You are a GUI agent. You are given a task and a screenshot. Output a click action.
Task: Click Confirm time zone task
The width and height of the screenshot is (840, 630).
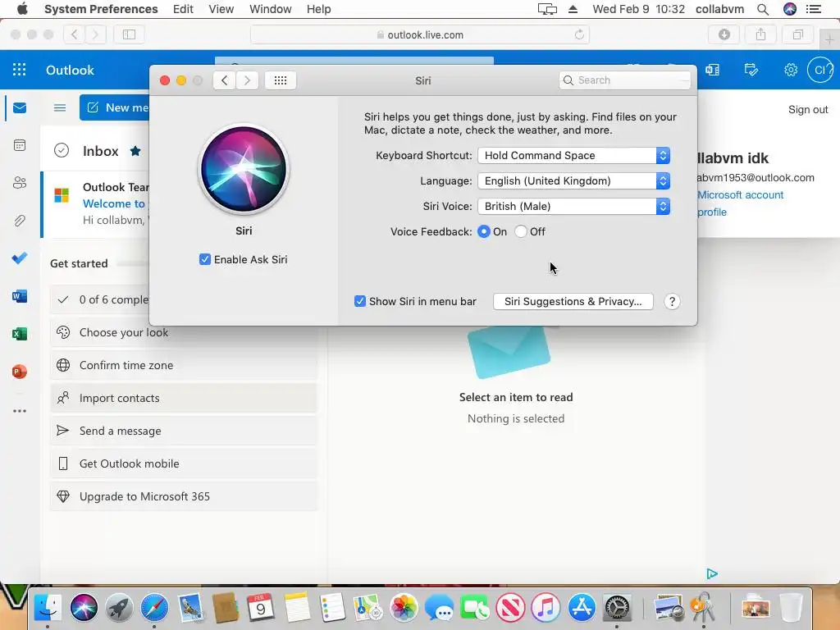[x=184, y=365]
